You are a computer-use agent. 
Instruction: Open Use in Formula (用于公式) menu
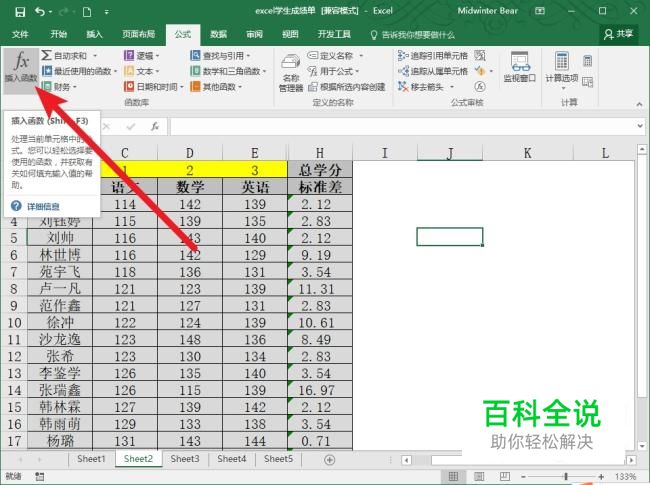(x=333, y=71)
